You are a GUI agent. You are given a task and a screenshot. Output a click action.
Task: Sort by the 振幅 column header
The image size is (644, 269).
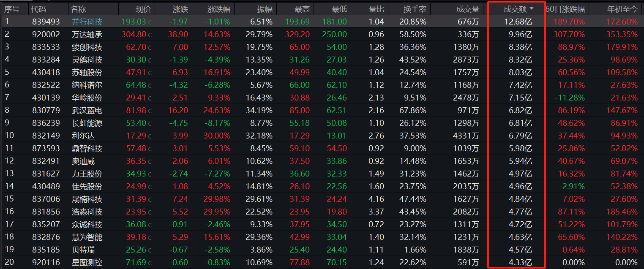pos(265,9)
